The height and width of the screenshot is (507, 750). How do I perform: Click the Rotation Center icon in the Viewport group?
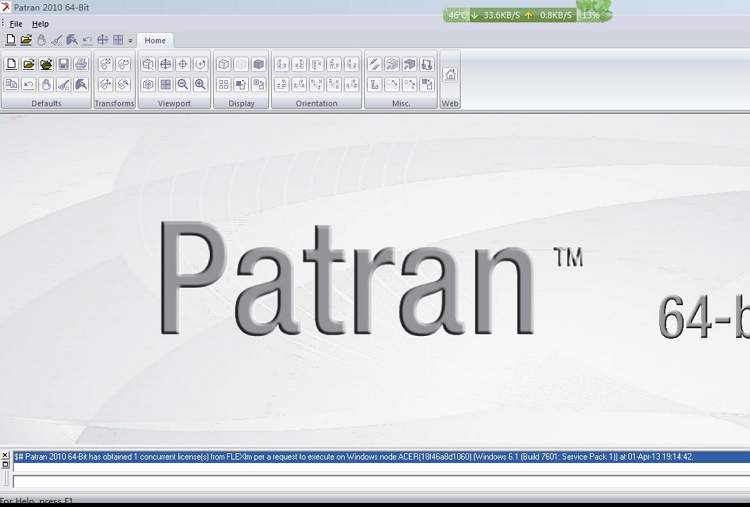pos(200,64)
